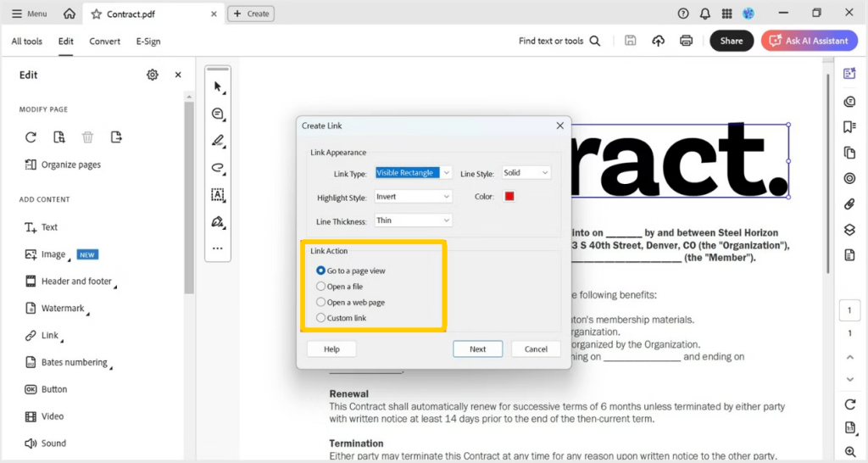Close Create Link dialog with X
The image size is (868, 463).
559,126
